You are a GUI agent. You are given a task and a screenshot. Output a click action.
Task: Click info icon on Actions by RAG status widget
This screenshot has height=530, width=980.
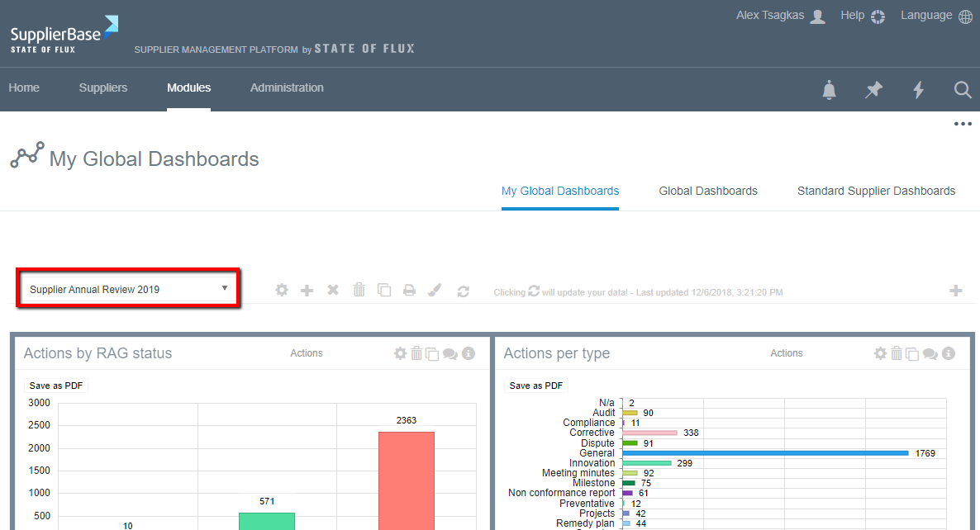(x=469, y=353)
